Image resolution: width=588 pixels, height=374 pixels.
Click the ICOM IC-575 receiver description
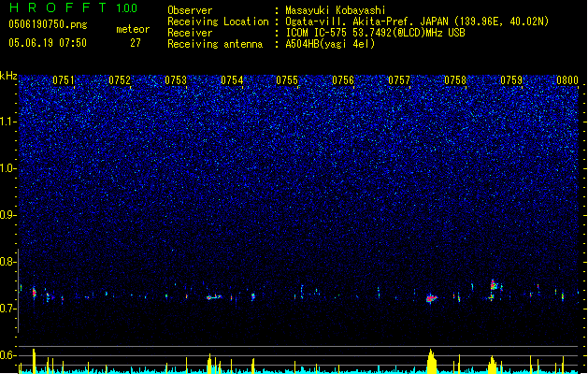click(x=375, y=33)
